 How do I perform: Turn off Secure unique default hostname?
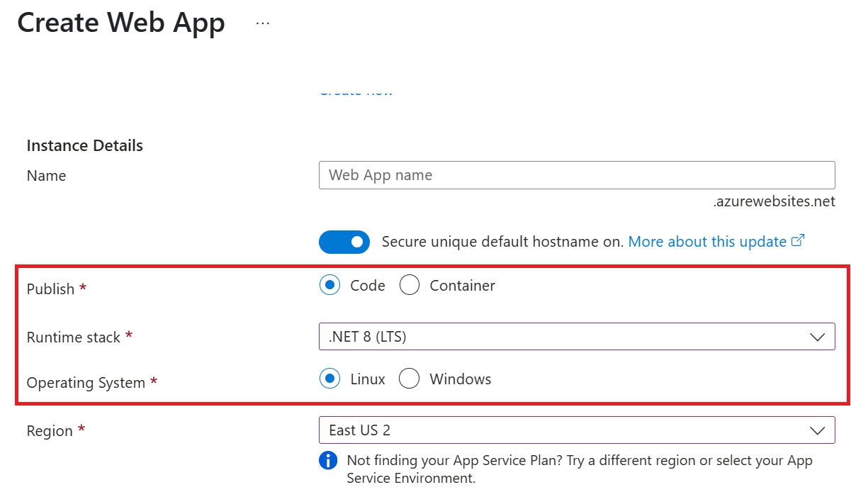tap(344, 242)
